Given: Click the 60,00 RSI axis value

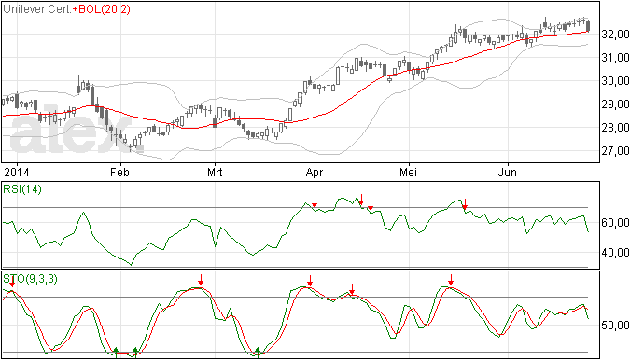Looking at the screenshot, I should pyautogui.click(x=615, y=223).
